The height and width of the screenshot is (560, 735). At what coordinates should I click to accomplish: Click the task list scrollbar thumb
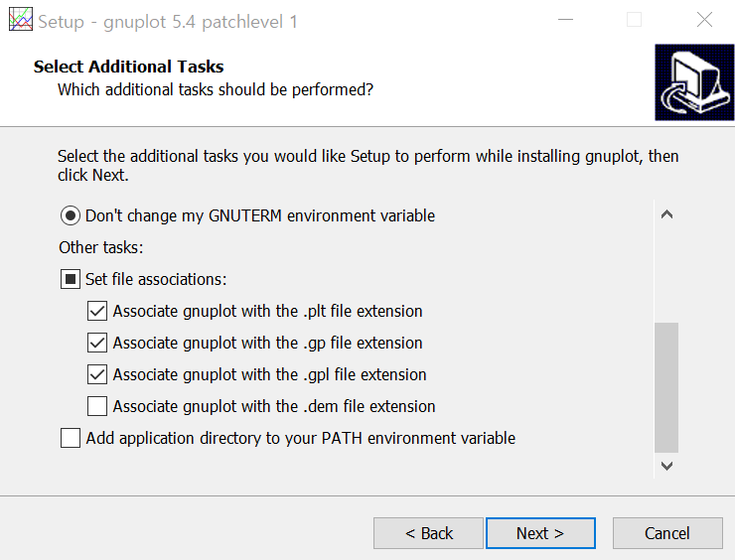[x=666, y=387]
